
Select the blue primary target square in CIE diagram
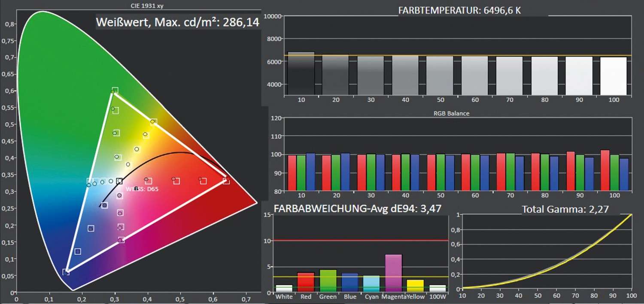point(66,272)
